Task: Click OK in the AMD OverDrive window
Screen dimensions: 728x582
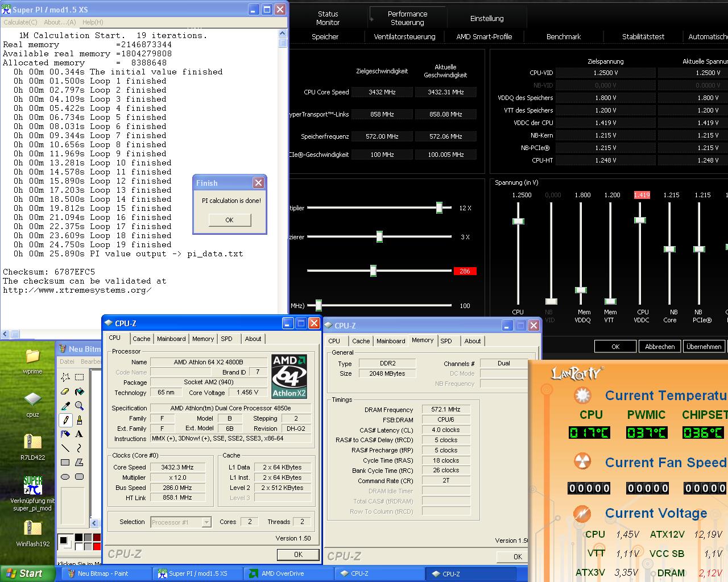Action: pyautogui.click(x=615, y=346)
